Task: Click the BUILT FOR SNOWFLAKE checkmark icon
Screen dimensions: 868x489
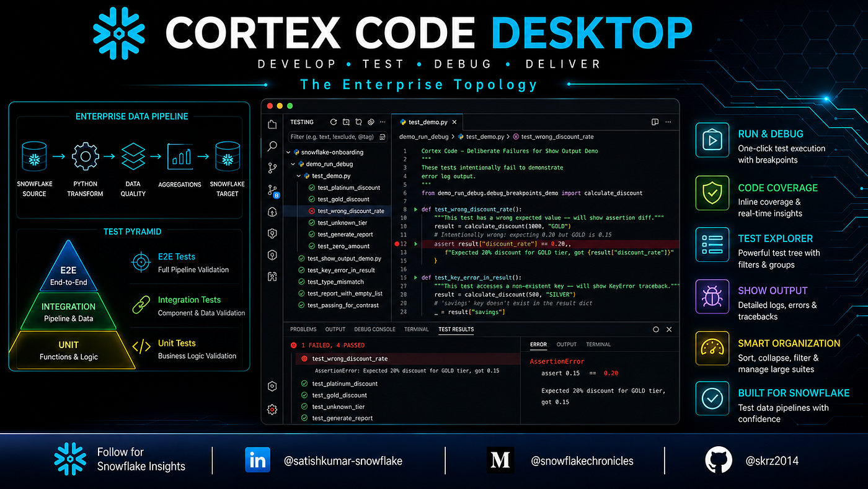Action: click(712, 398)
